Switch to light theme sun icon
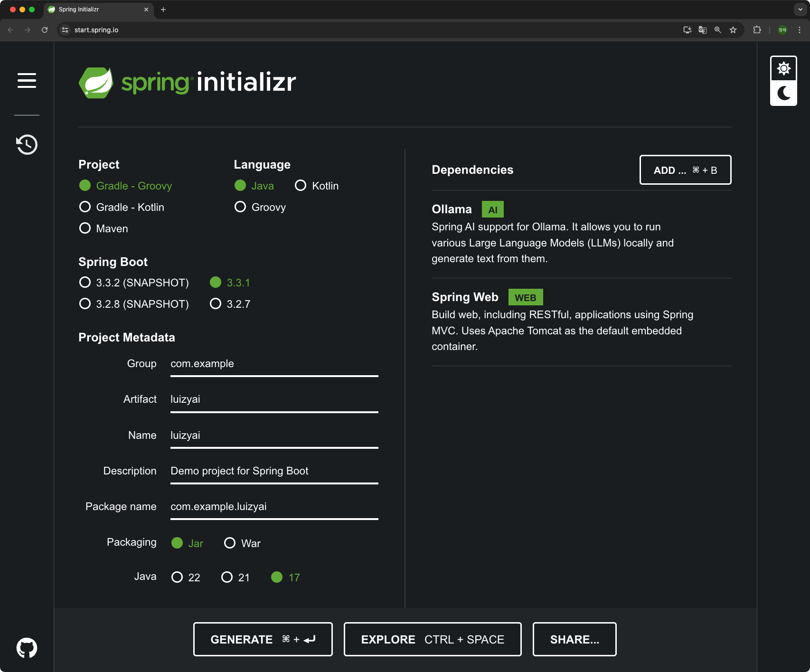Viewport: 810px width, 672px height. pyautogui.click(x=783, y=68)
